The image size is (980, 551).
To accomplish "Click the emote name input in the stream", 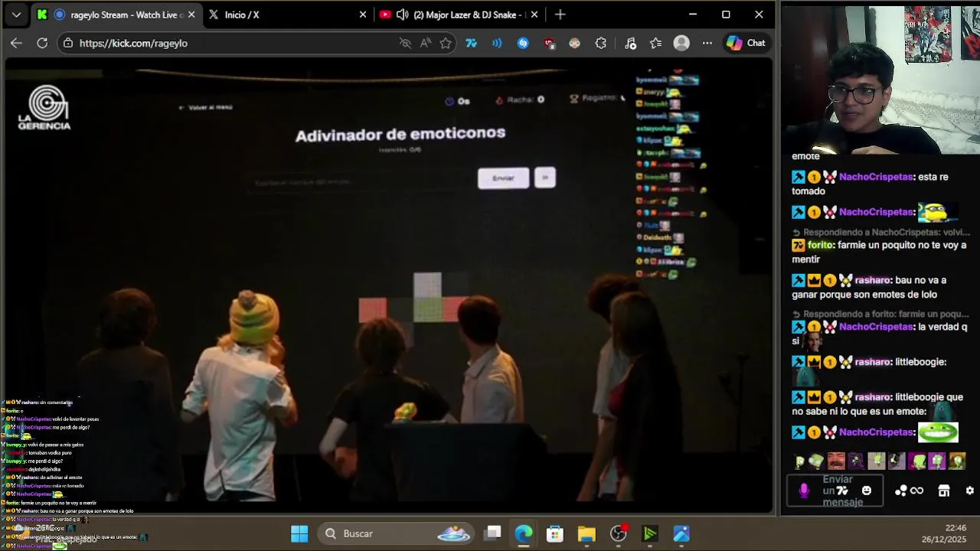I will click(360, 182).
